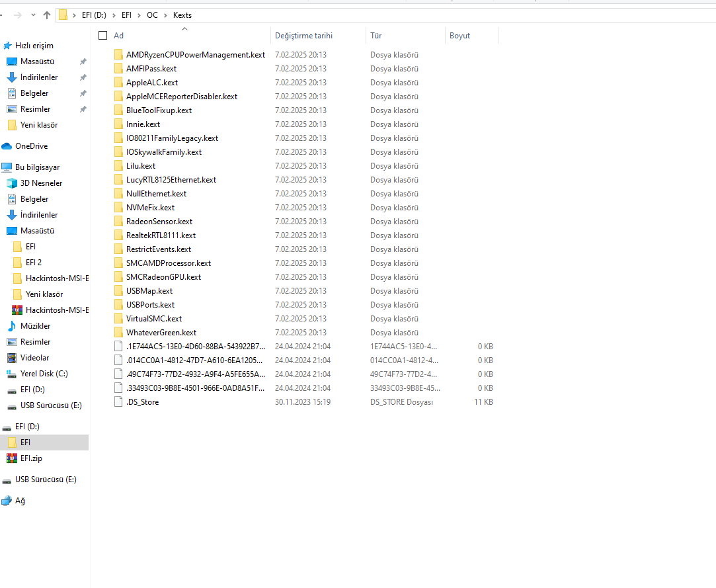This screenshot has height=588, width=716.
Task: Sort by Değiştirme tarihi column header
Action: pyautogui.click(x=303, y=36)
